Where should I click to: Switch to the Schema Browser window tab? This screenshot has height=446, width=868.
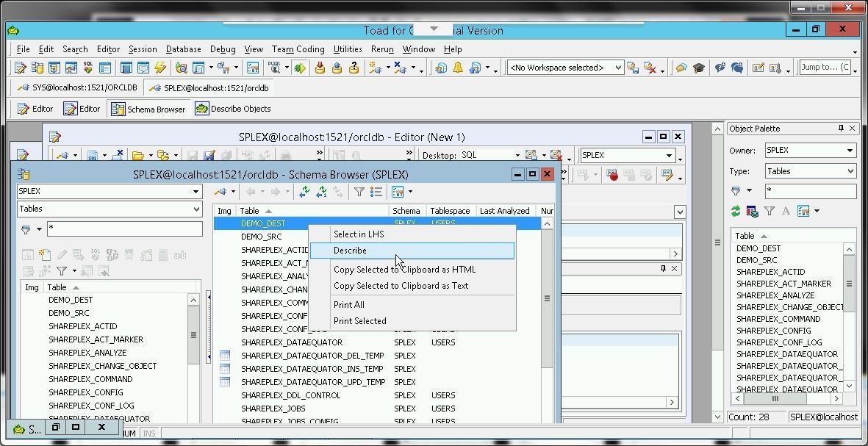tap(149, 109)
